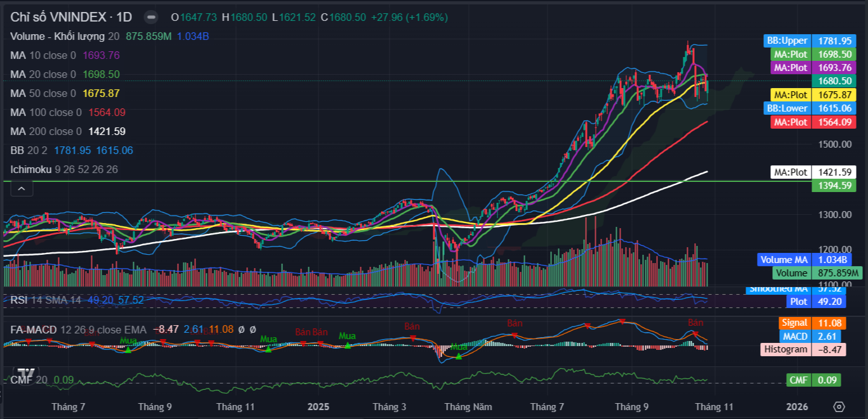Click the CMF 20 indicator label
This screenshot has height=419, width=868.
[x=30, y=380]
